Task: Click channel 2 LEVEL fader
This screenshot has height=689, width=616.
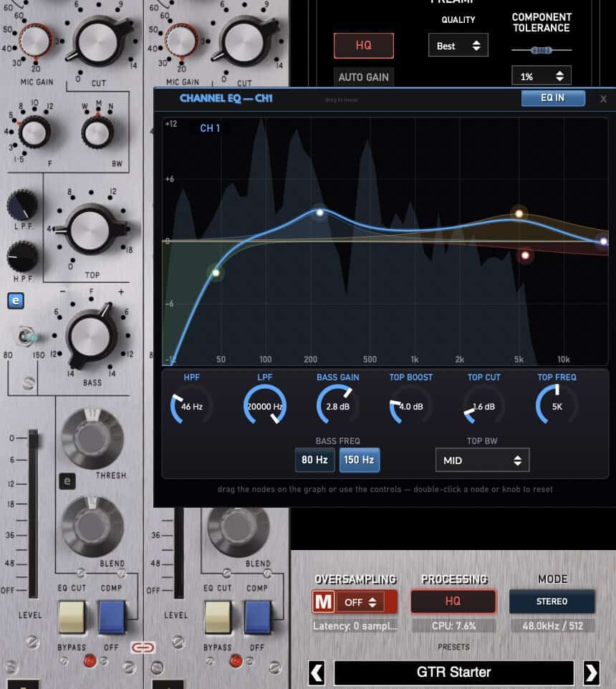Action: 179,553
